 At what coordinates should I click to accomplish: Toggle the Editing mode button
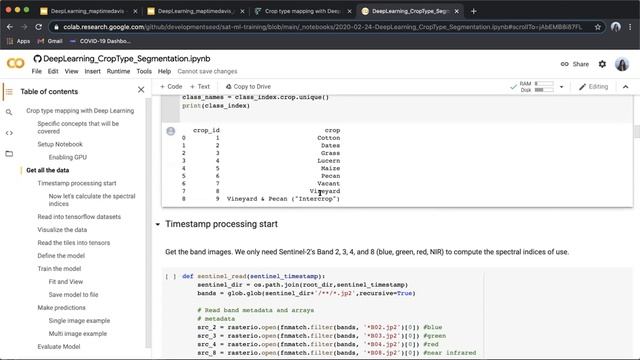593,87
